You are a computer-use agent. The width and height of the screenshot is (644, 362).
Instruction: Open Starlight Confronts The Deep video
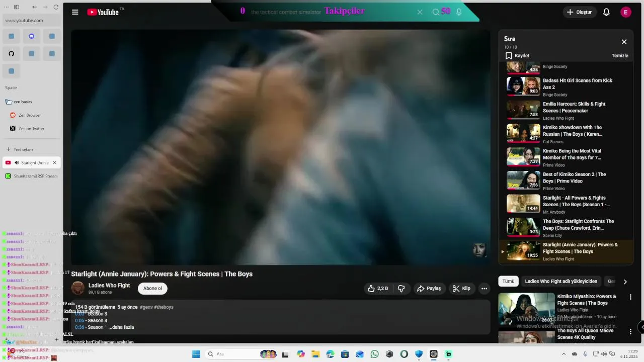567,228
